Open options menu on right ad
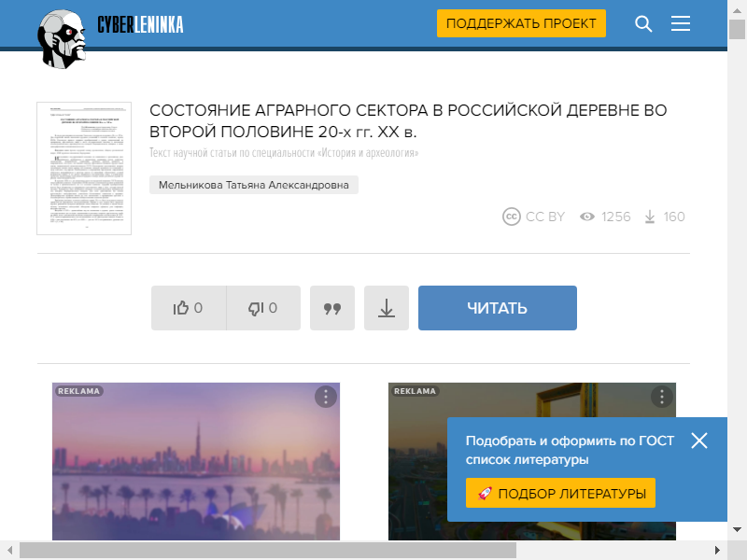 (661, 397)
